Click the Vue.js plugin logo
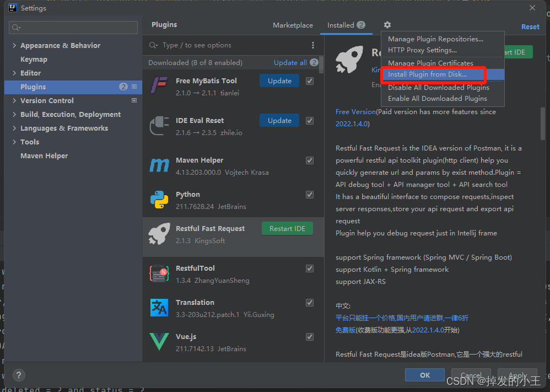Viewport: 550px width, 392px height. [x=159, y=341]
